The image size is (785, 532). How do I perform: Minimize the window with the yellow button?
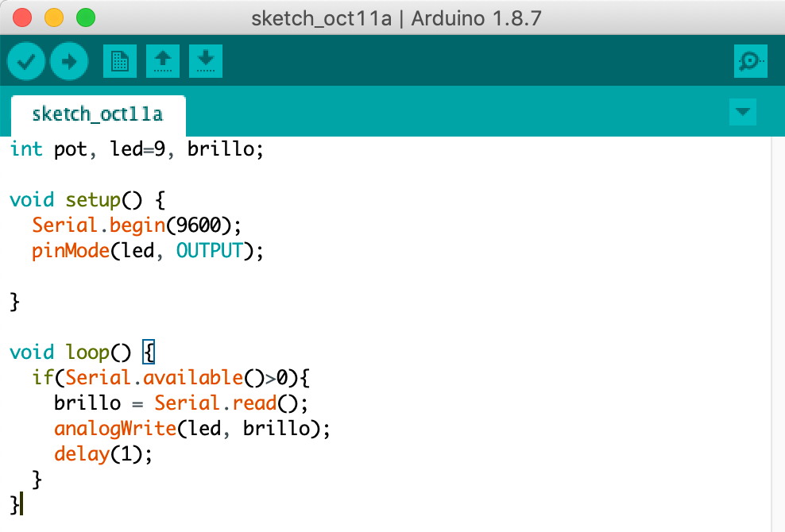pos(54,16)
